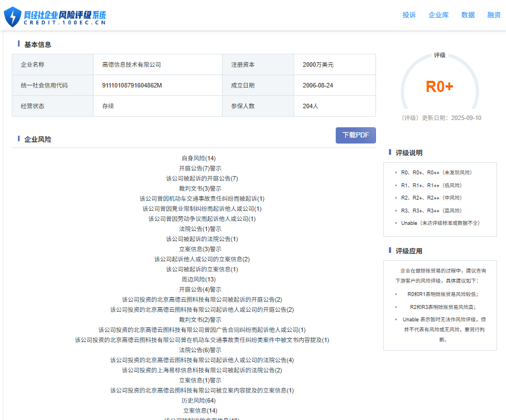Click the R3、R3+、R3++ (高风险) item

coord(431,210)
